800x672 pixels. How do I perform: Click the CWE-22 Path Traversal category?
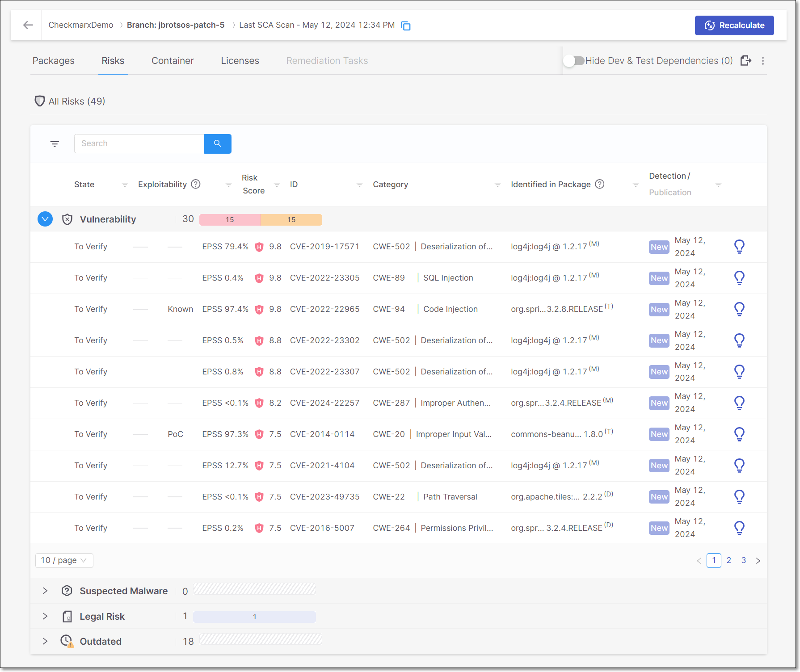(x=425, y=497)
